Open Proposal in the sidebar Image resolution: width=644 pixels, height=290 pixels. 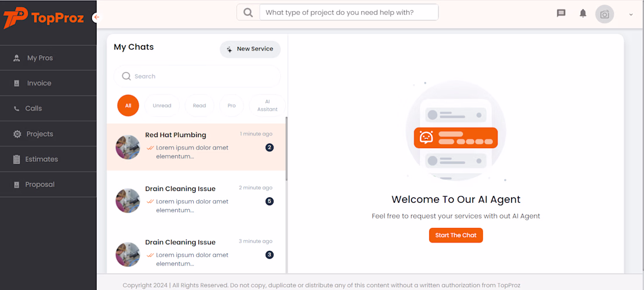pyautogui.click(x=48, y=185)
